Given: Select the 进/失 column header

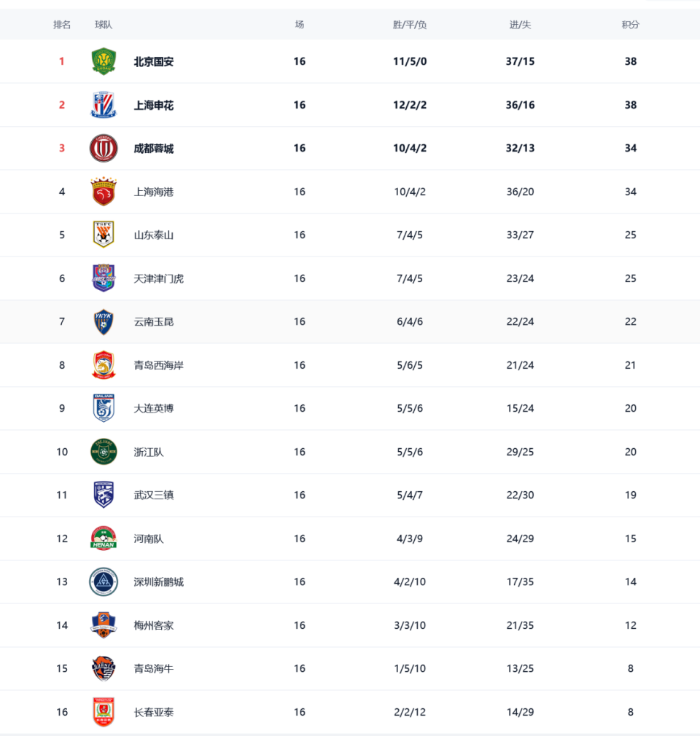Looking at the screenshot, I should pyautogui.click(x=520, y=25).
